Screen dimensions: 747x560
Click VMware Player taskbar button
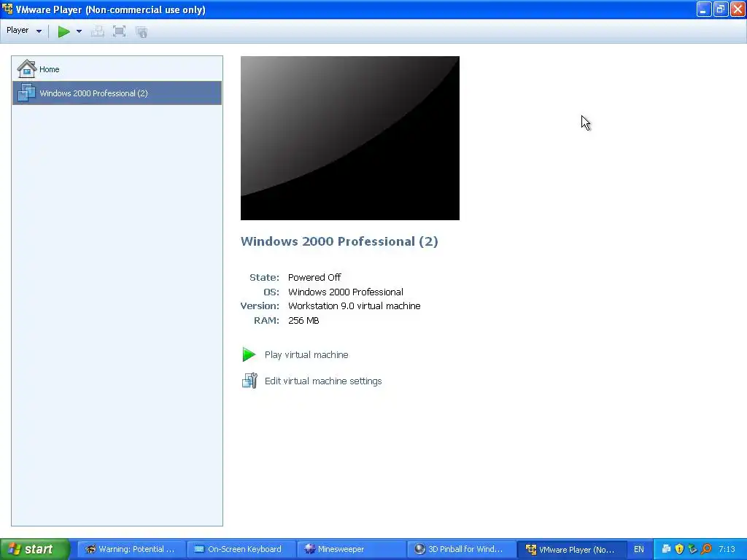click(571, 549)
